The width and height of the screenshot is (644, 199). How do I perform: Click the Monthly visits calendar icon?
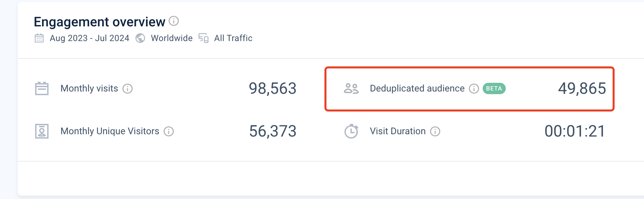click(42, 88)
